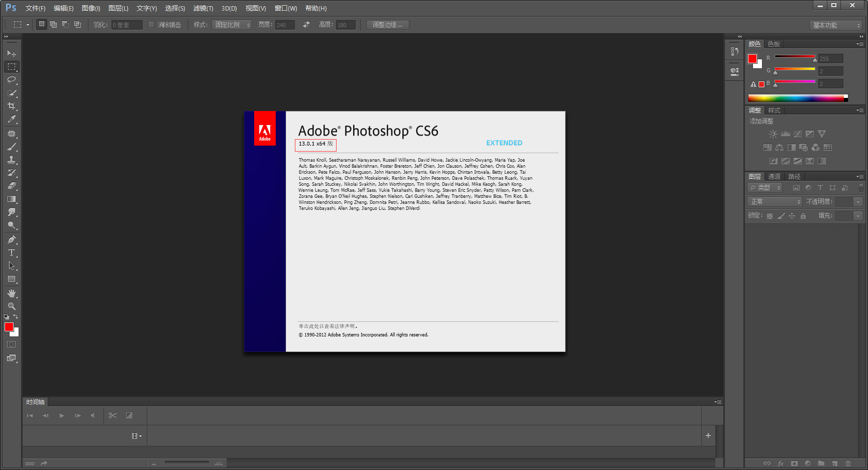Select the Eyedropper tool

point(12,119)
